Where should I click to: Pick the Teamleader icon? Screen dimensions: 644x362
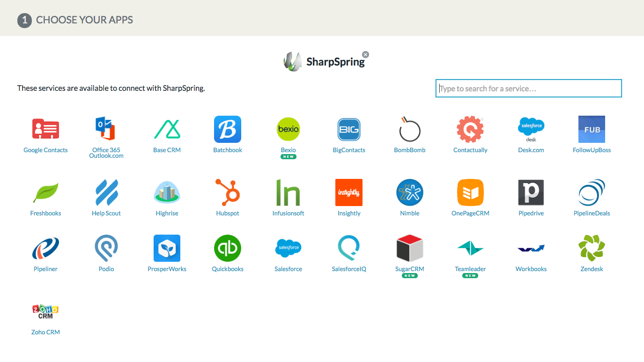point(470,248)
